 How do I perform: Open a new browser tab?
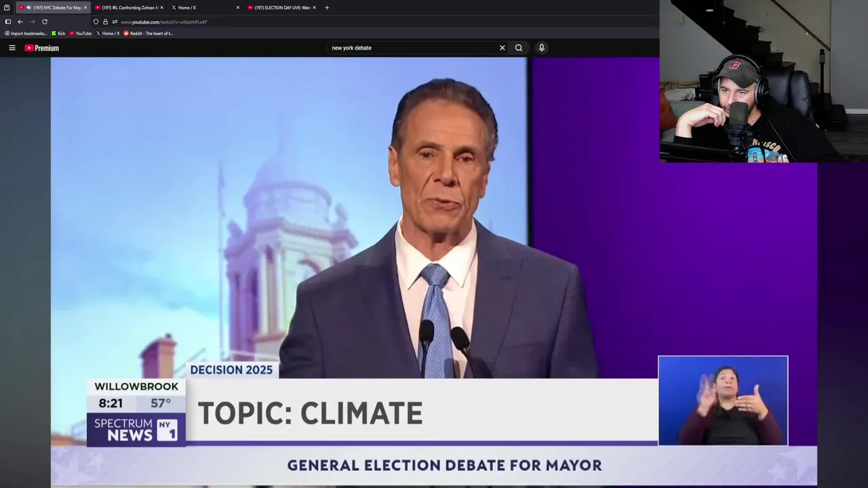(327, 7)
